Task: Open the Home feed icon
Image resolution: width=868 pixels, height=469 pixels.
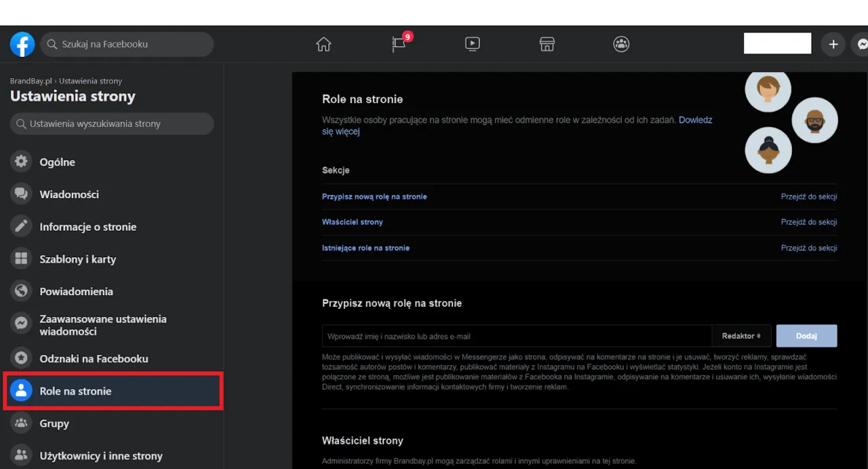Action: point(323,45)
